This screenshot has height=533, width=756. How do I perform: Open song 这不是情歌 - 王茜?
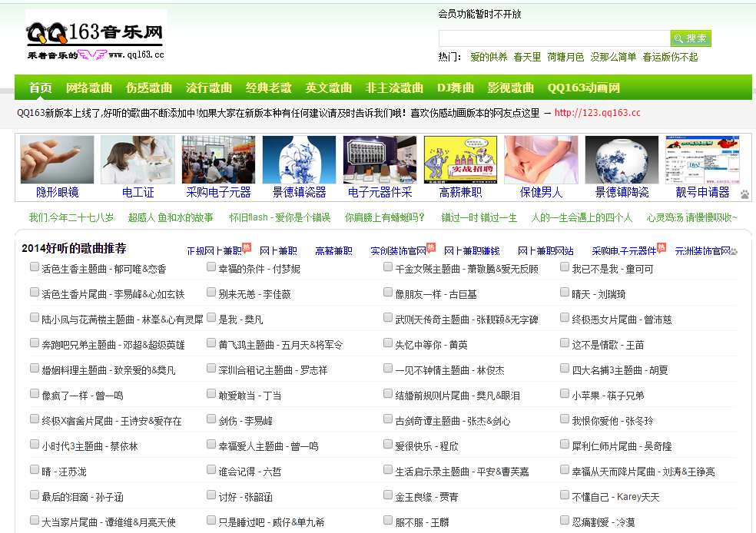(608, 345)
